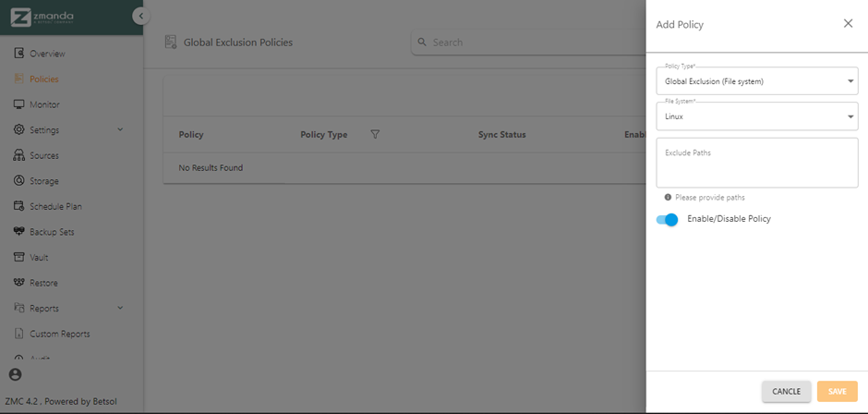868x414 pixels.
Task: Click the Policy column header
Action: point(191,135)
